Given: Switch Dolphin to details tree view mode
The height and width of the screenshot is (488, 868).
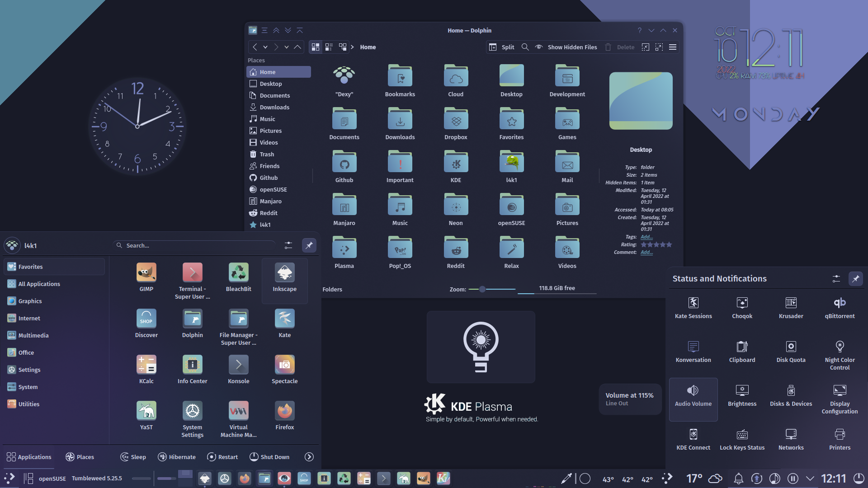Looking at the screenshot, I should 343,47.
